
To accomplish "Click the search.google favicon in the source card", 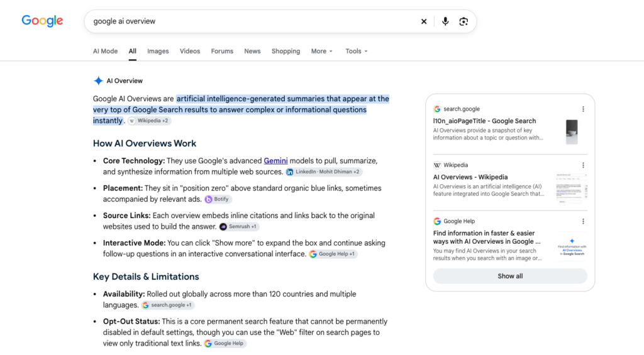I will click(x=437, y=109).
